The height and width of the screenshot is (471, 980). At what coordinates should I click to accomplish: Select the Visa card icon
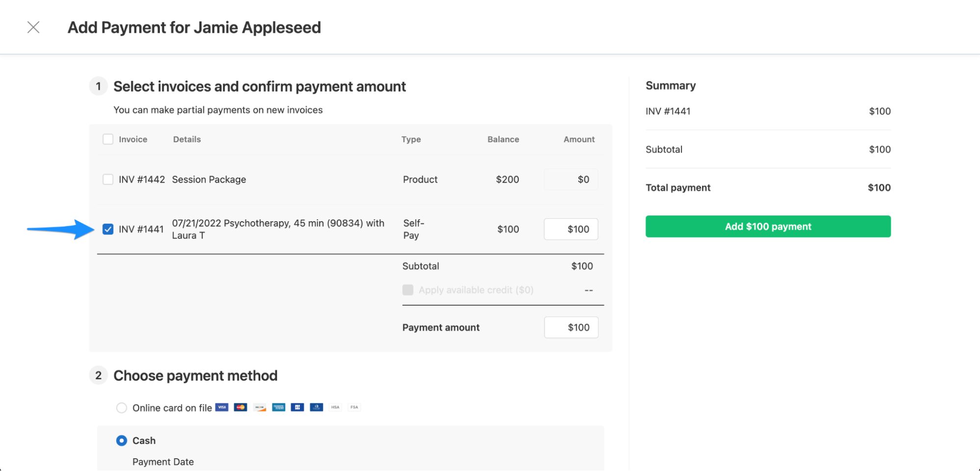222,407
